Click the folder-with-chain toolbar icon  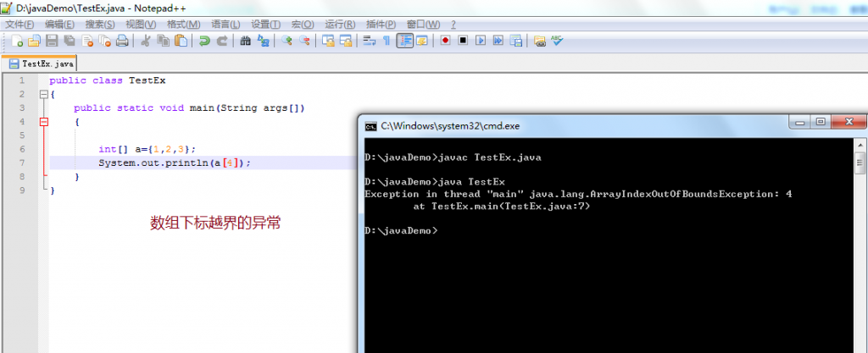pos(539,41)
